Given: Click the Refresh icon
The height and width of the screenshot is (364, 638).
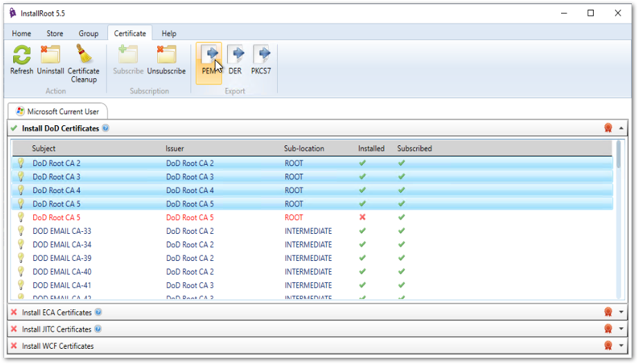Looking at the screenshot, I should click(x=21, y=55).
